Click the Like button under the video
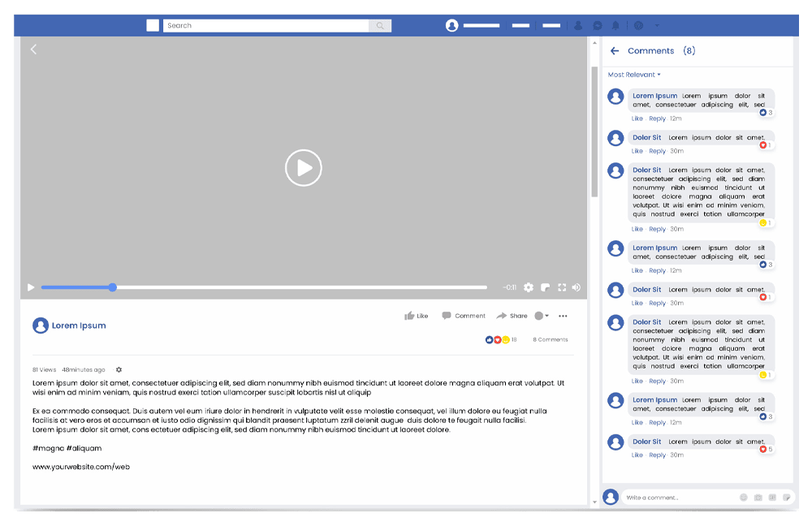The image size is (812, 526). click(417, 316)
